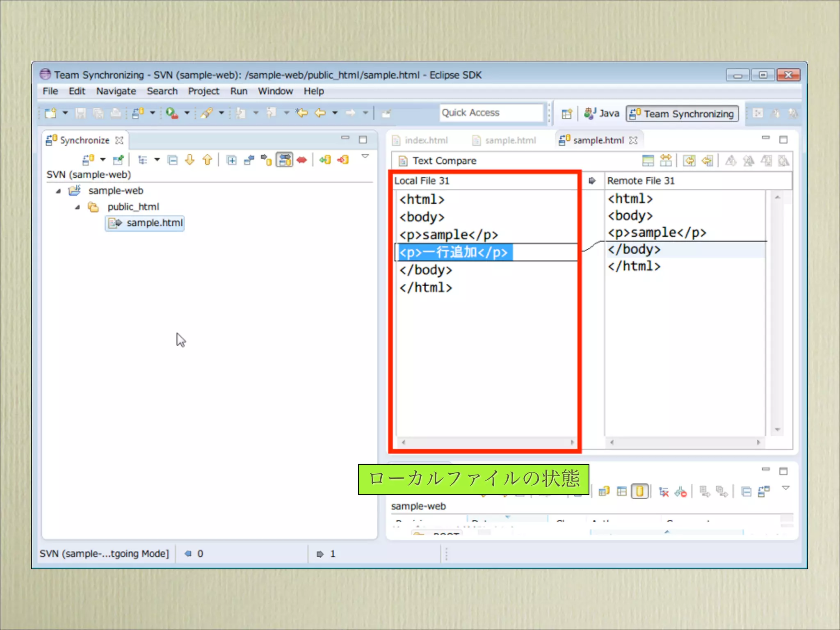This screenshot has height=630, width=840.
Task: Enable Conflicts mode red arrow
Action: (302, 160)
